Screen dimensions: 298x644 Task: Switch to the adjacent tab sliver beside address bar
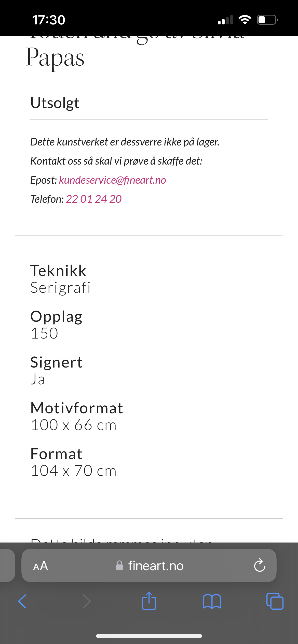click(7, 565)
